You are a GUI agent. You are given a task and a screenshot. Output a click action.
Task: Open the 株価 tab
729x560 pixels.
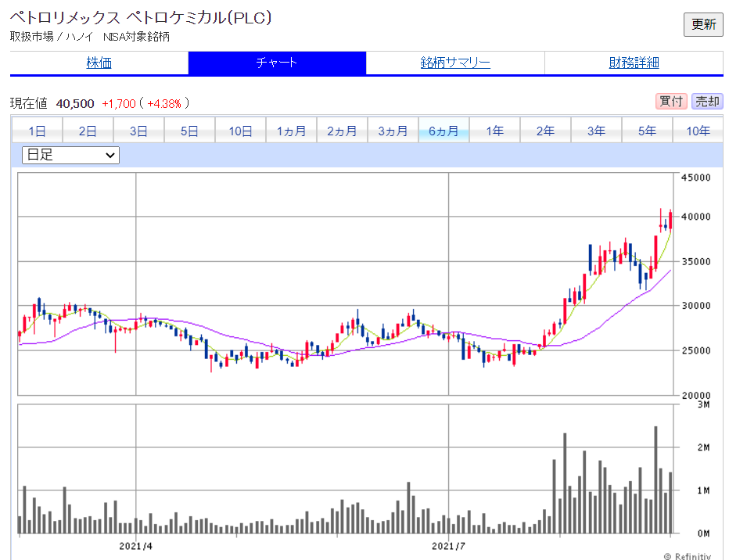click(99, 63)
